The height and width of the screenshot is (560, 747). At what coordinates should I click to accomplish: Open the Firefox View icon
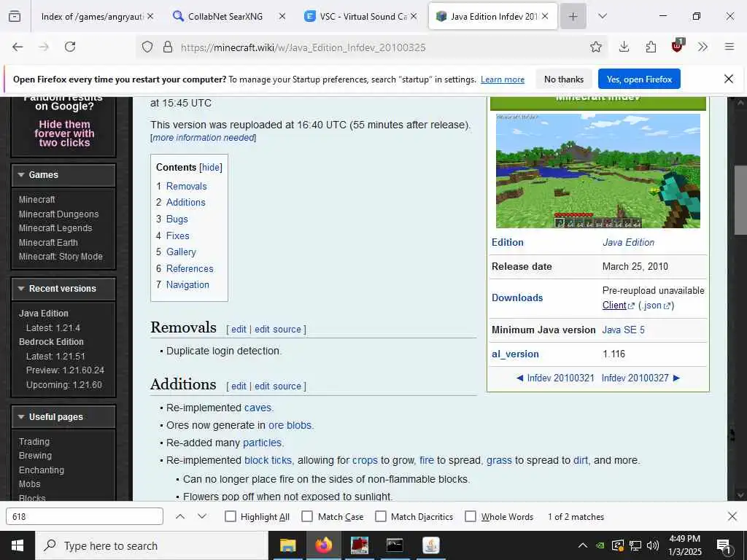pos(15,17)
